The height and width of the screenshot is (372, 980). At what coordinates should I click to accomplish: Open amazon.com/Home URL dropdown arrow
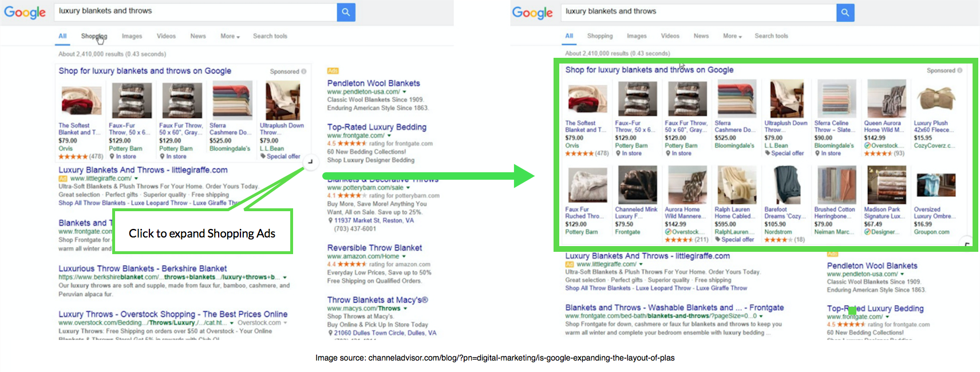click(x=404, y=256)
